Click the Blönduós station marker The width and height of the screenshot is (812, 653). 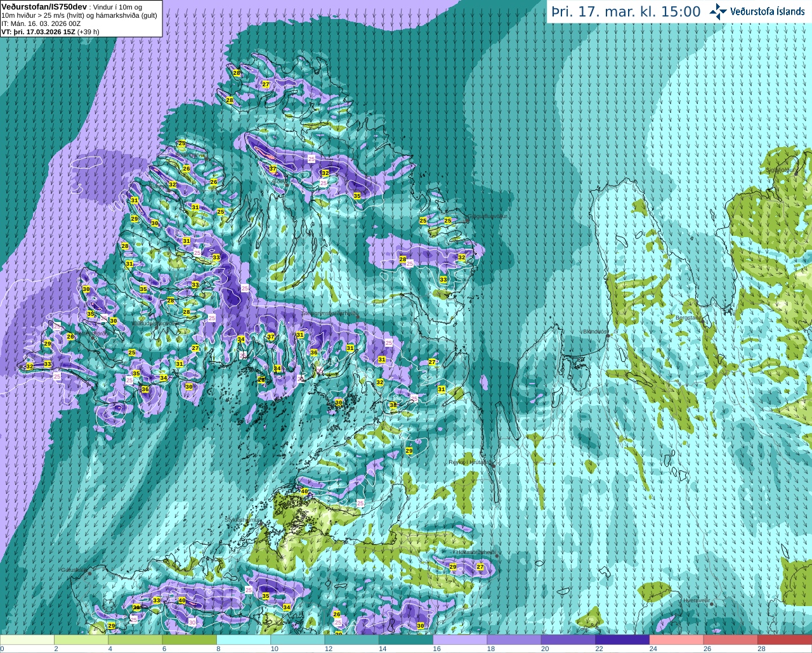coord(608,336)
